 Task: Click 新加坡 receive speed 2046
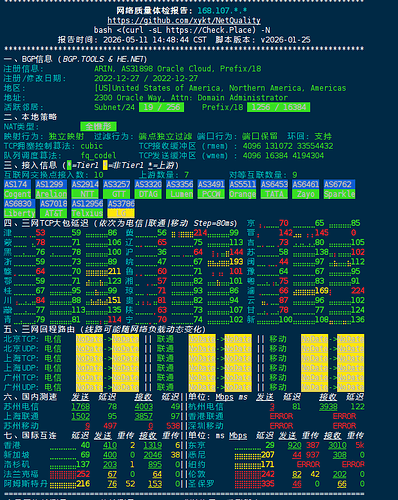point(153,455)
